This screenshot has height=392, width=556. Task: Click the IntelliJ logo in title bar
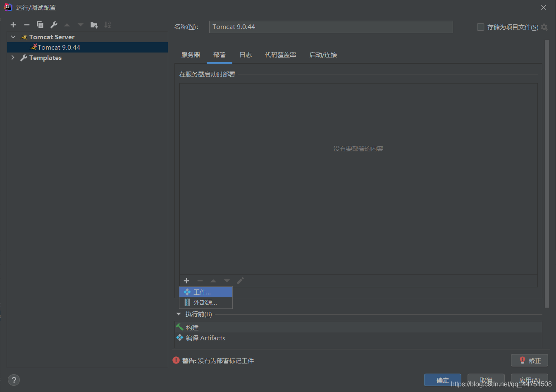click(x=8, y=7)
